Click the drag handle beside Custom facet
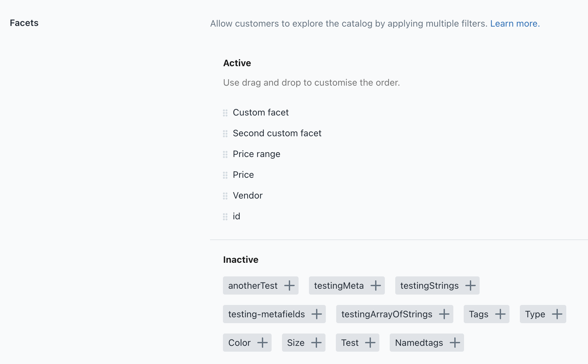This screenshot has width=588, height=364. pyautogui.click(x=225, y=113)
